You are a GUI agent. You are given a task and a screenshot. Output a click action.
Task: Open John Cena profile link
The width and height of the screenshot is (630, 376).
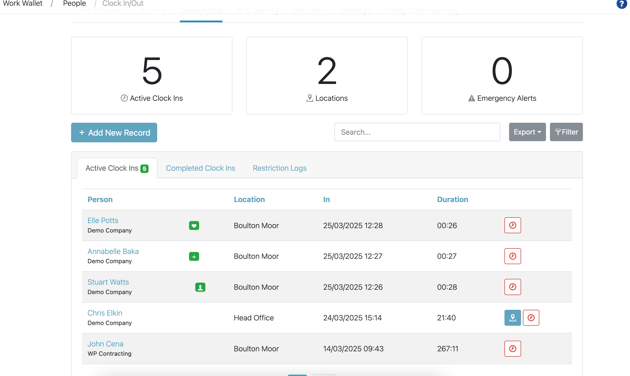click(x=105, y=344)
